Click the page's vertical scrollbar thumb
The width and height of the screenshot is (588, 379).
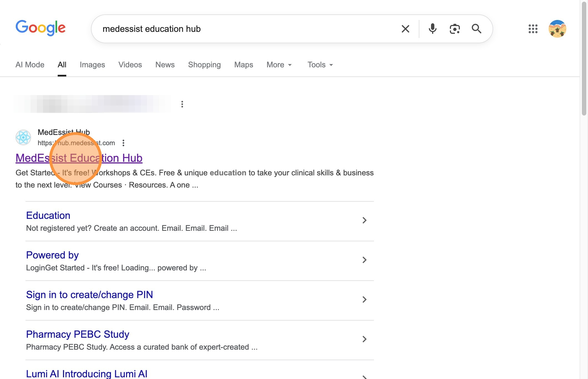point(584,58)
